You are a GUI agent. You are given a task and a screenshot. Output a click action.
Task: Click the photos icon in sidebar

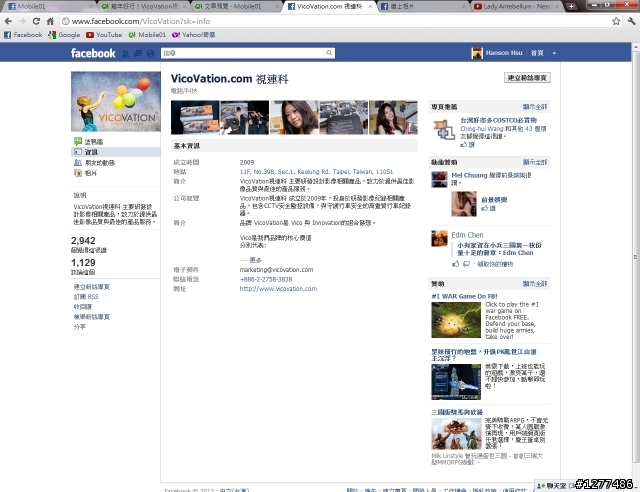(78, 173)
